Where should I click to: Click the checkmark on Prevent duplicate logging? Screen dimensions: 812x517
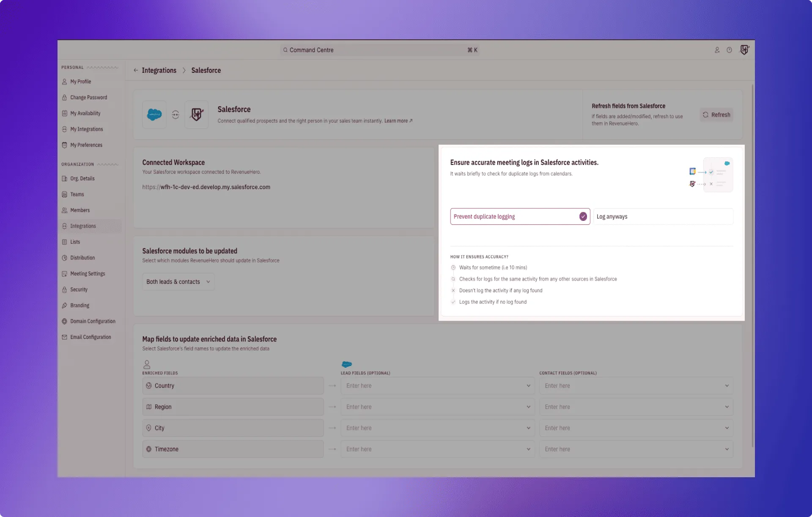tap(583, 216)
